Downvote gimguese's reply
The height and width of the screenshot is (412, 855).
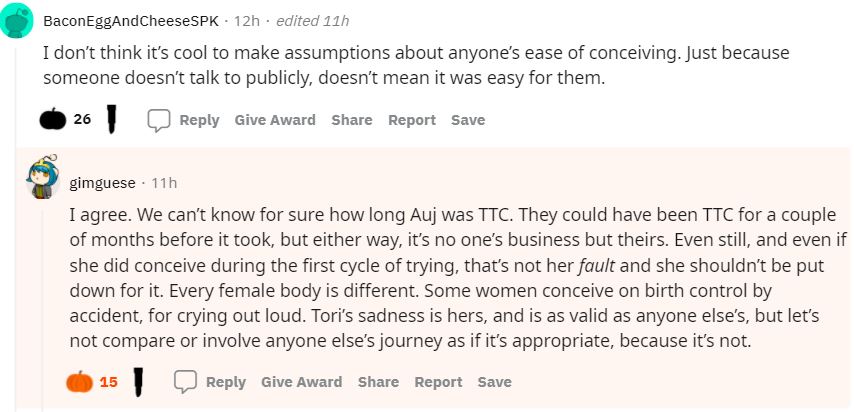139,382
